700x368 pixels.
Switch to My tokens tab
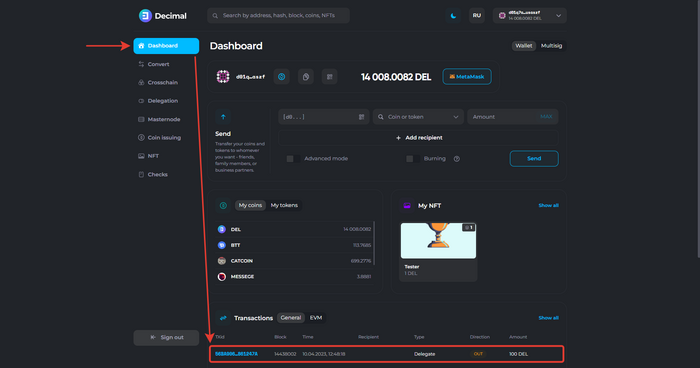284,205
